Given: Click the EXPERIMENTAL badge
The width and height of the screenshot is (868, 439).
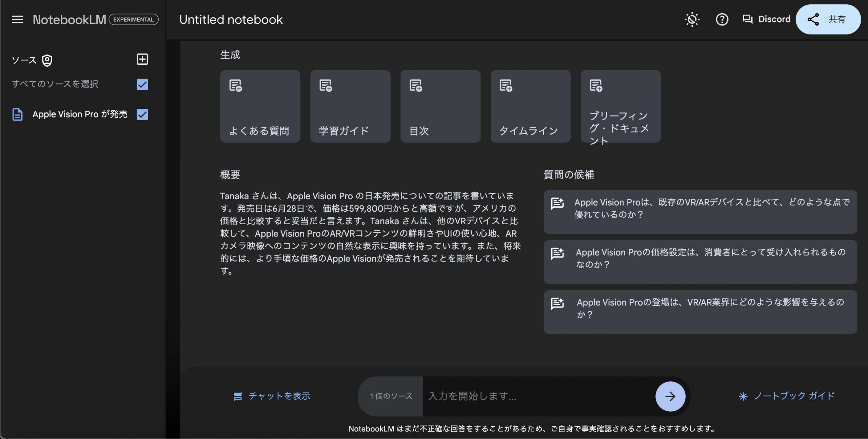Looking at the screenshot, I should (x=134, y=19).
